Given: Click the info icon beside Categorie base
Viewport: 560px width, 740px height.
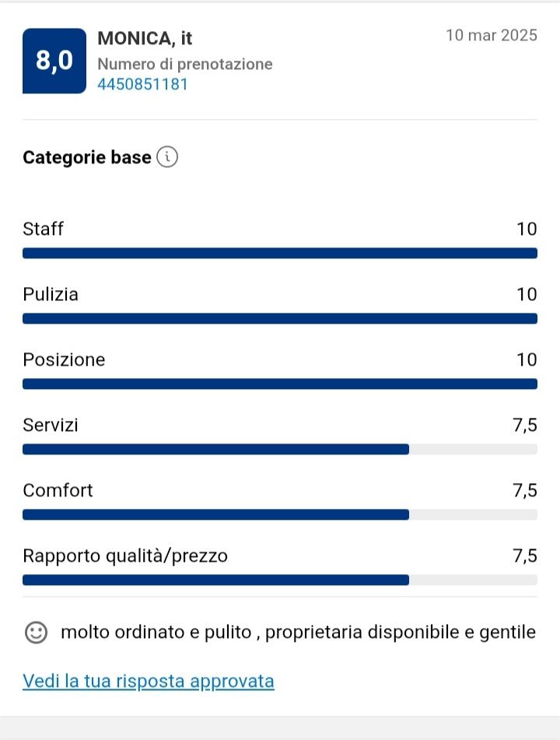Looking at the screenshot, I should pos(167,157).
